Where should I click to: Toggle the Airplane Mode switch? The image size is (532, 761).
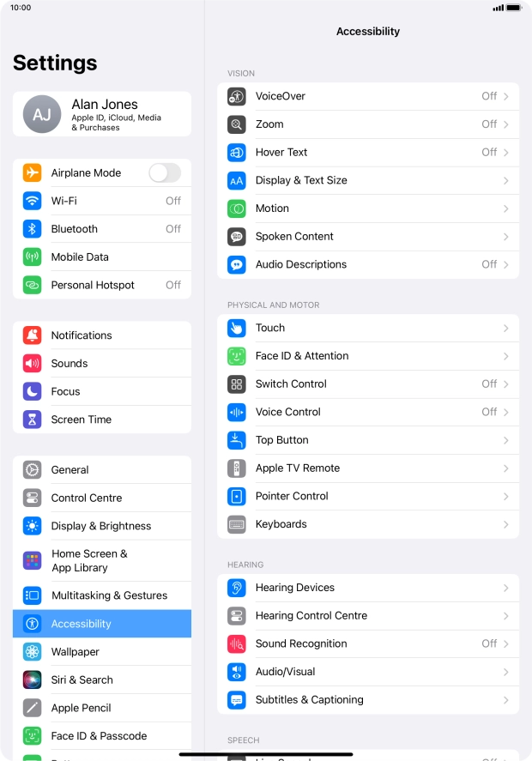click(x=165, y=172)
